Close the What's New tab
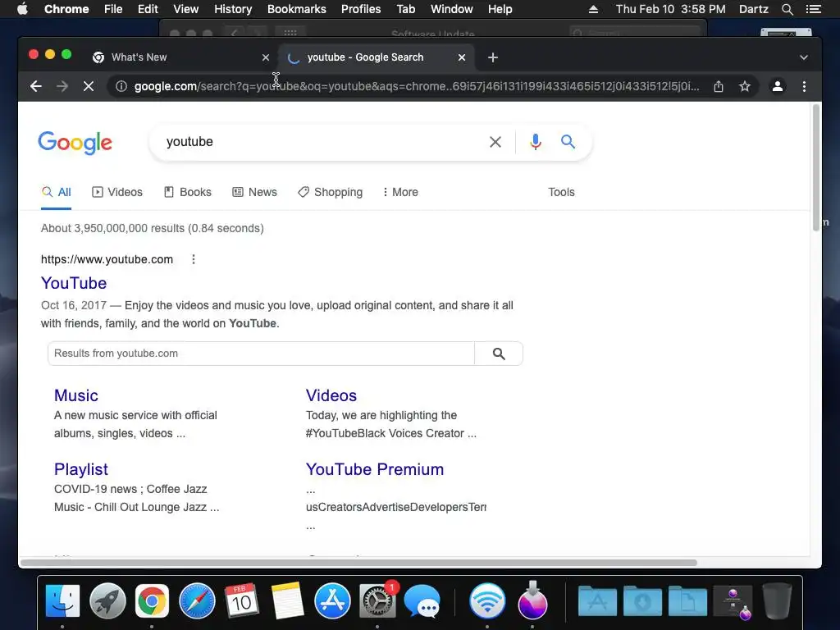 (266, 57)
